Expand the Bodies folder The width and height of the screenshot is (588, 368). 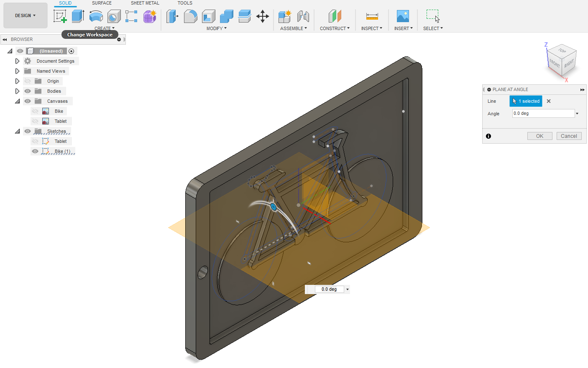click(x=17, y=91)
